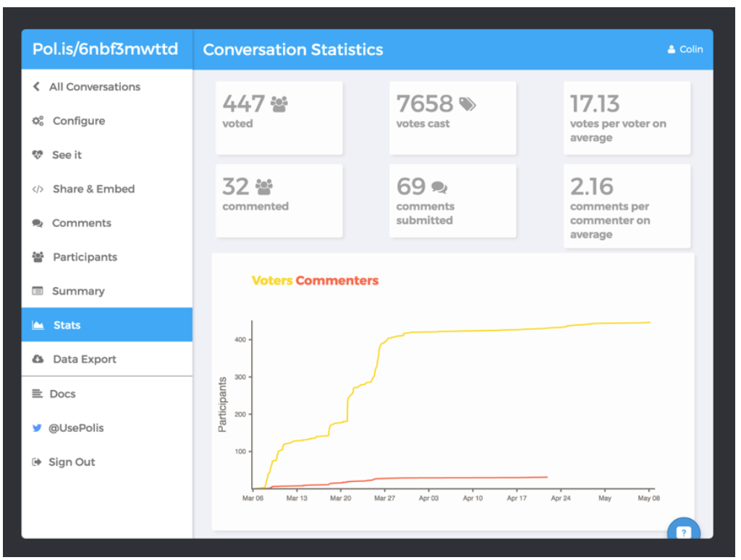Screen dimensions: 741x560
Task: Open the Colin user account link
Action: click(685, 49)
